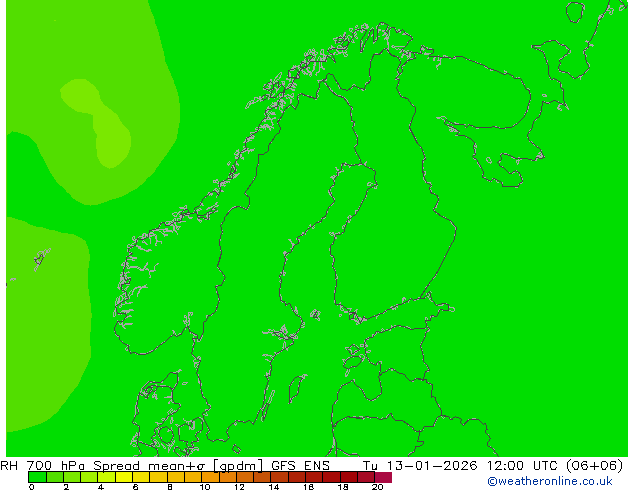Click legend scale number 16
This screenshot has height=490, width=634.
point(308,487)
